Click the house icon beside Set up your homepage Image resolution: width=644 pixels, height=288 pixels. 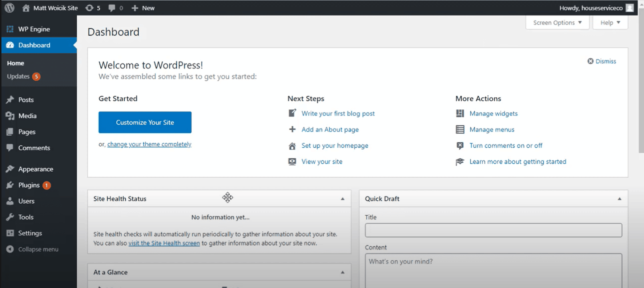pos(292,146)
